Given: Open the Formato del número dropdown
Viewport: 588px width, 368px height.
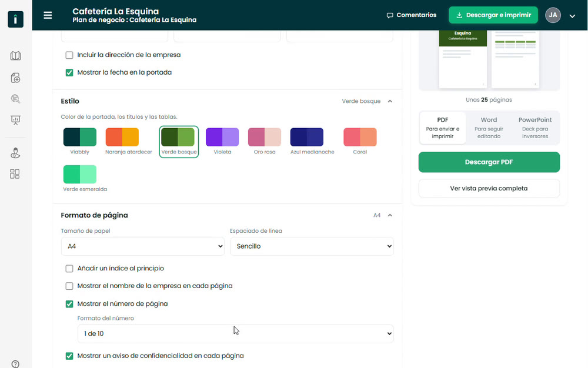Looking at the screenshot, I should (236, 333).
